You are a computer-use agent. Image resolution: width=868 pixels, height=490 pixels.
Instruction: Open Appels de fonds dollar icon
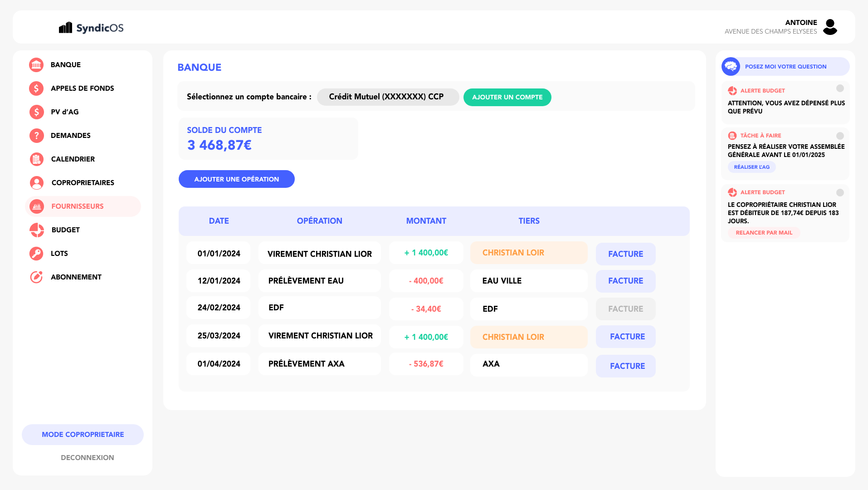coord(36,88)
